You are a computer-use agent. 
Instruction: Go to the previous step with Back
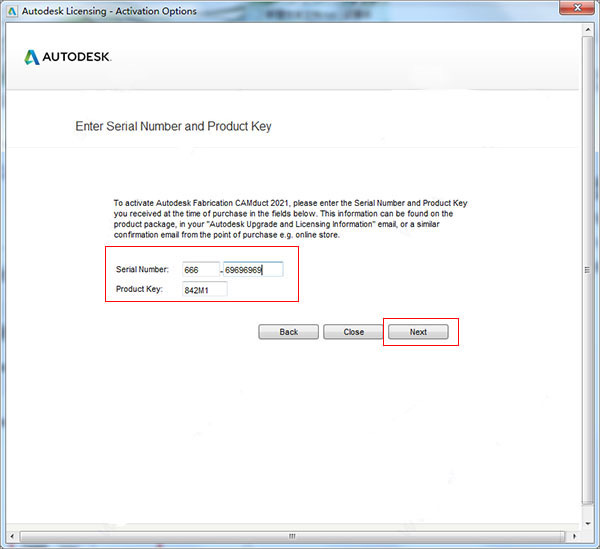coord(289,332)
